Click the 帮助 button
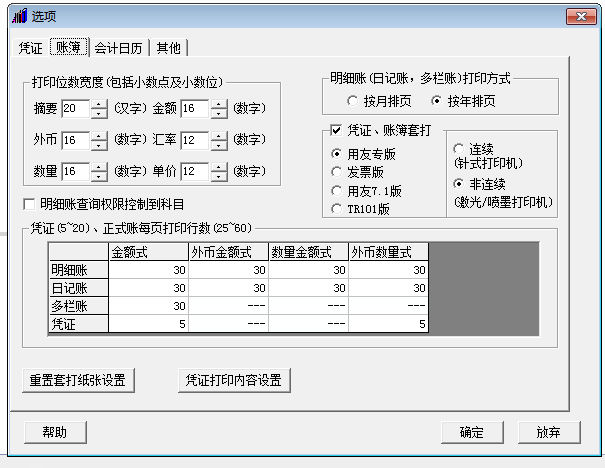The width and height of the screenshot is (605, 468). click(x=55, y=433)
